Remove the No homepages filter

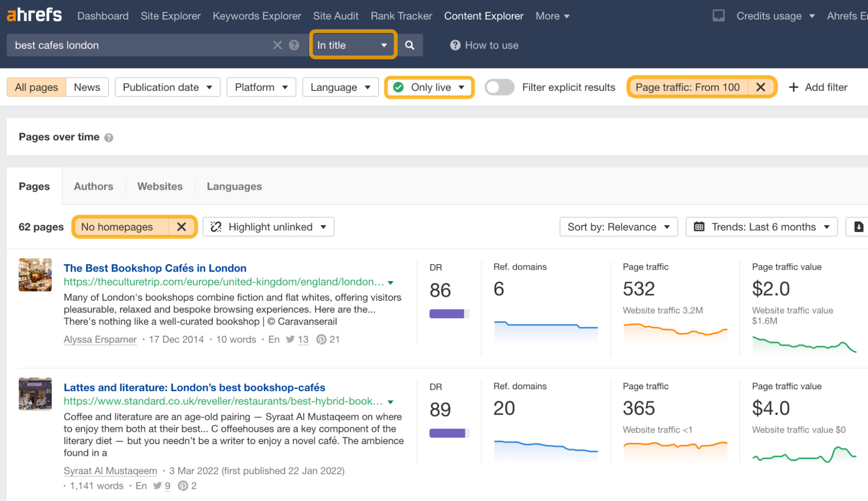(182, 226)
